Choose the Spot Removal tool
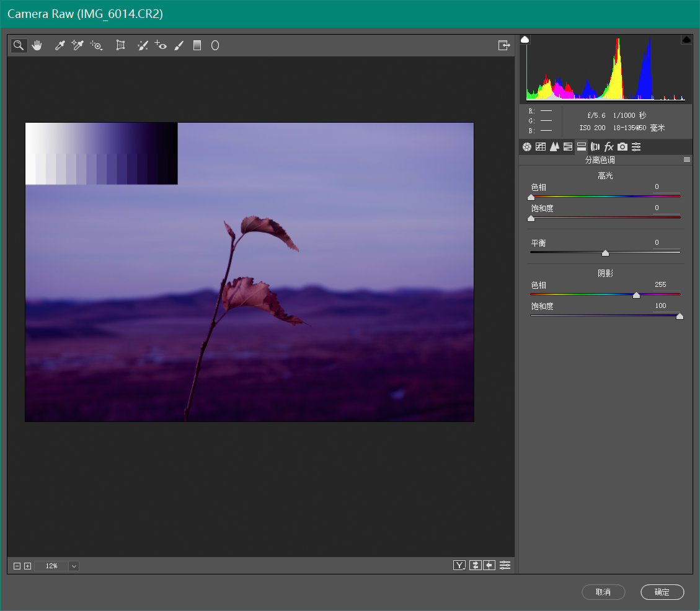700x611 pixels. (143, 45)
